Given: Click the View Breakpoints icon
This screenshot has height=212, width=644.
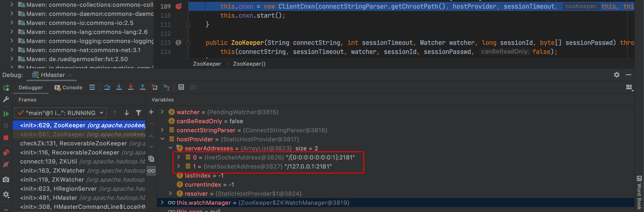Looking at the screenshot, I should pos(6,152).
